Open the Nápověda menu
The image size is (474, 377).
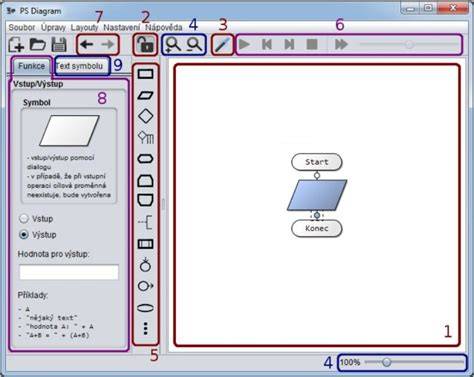[164, 27]
